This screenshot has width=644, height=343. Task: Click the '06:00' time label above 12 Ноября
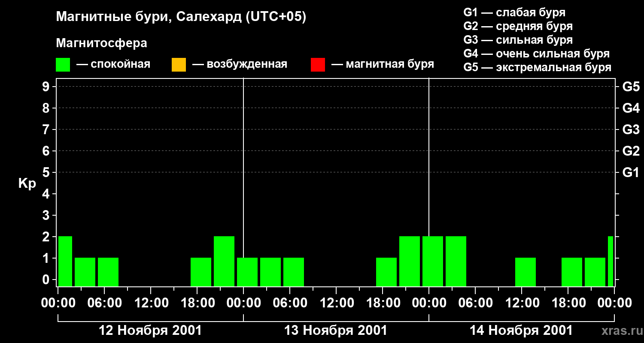coord(104,303)
